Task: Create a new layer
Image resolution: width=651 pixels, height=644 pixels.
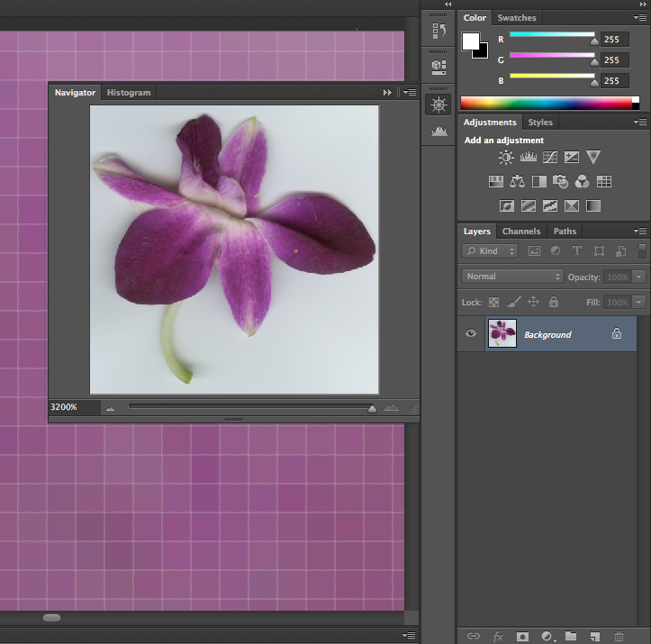Action: 594,636
